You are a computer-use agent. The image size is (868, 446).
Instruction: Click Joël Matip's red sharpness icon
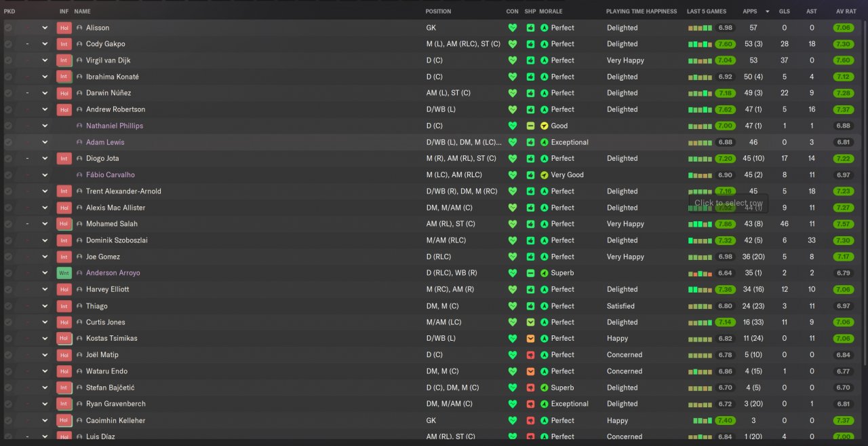point(531,355)
